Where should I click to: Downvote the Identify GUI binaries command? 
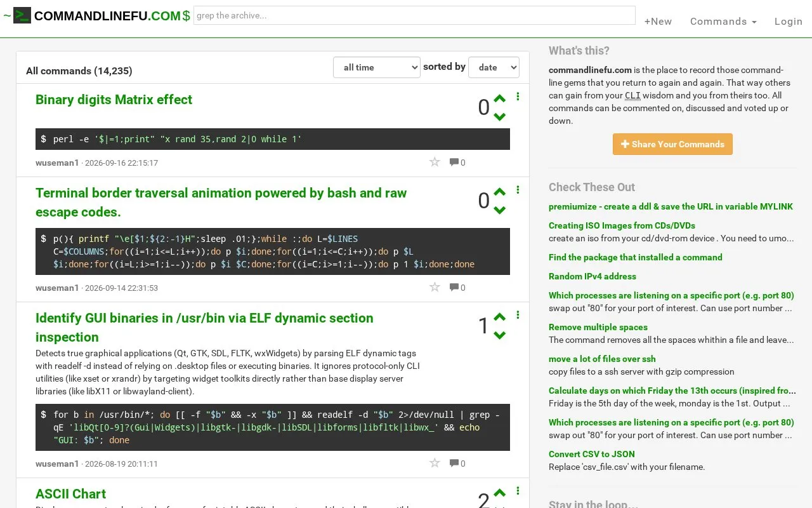(500, 335)
